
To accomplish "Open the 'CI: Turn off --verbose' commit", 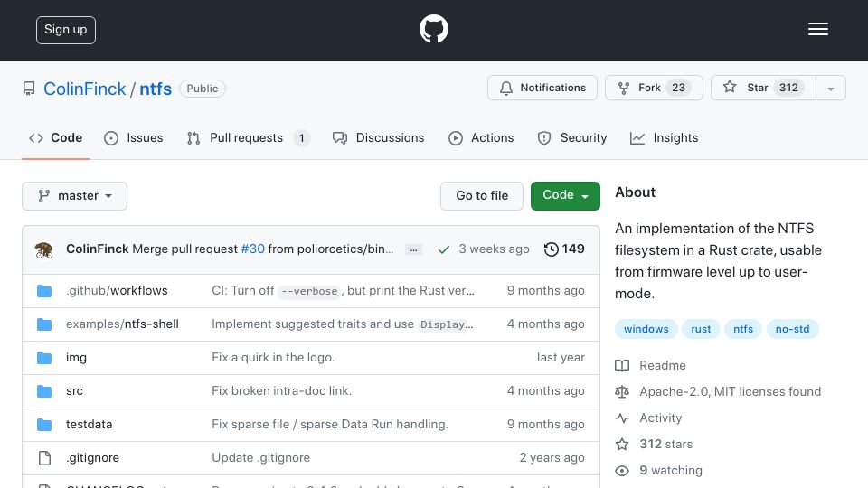I will click(343, 290).
